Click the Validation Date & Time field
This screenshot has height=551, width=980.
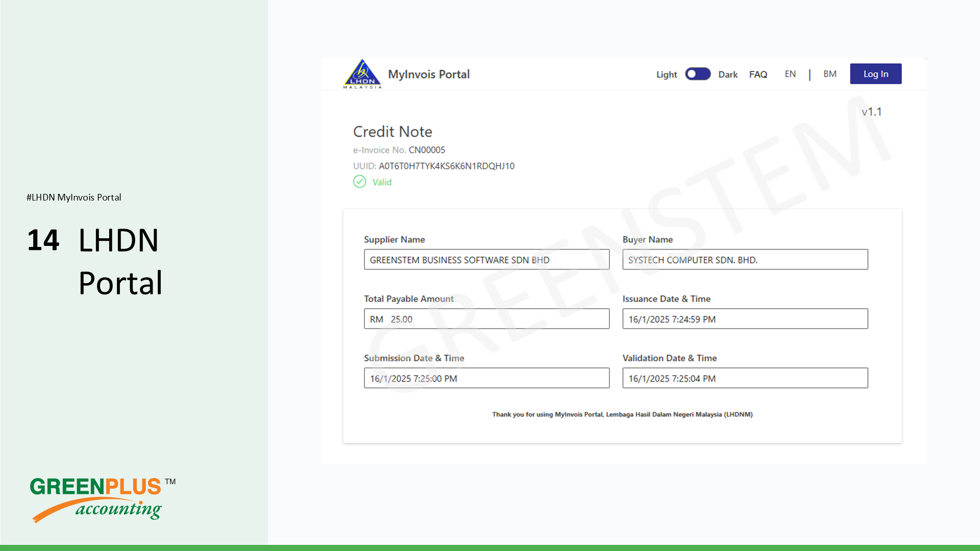tap(745, 378)
